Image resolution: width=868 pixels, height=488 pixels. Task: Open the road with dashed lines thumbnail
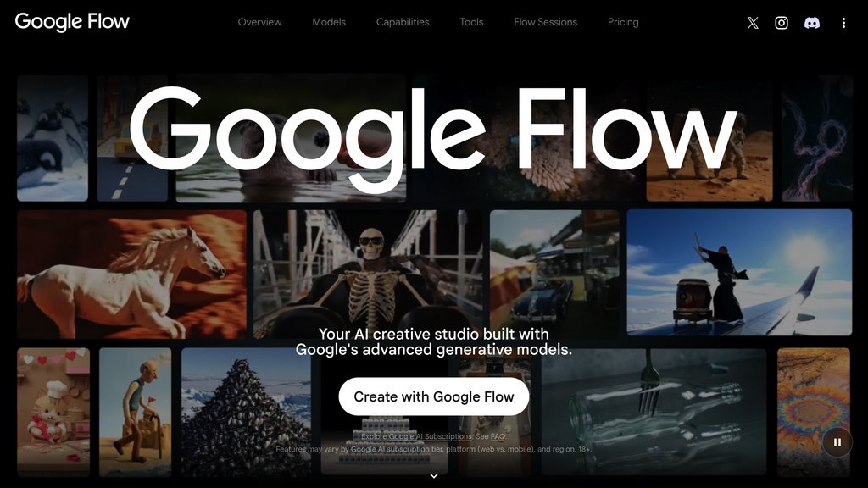tap(132, 138)
